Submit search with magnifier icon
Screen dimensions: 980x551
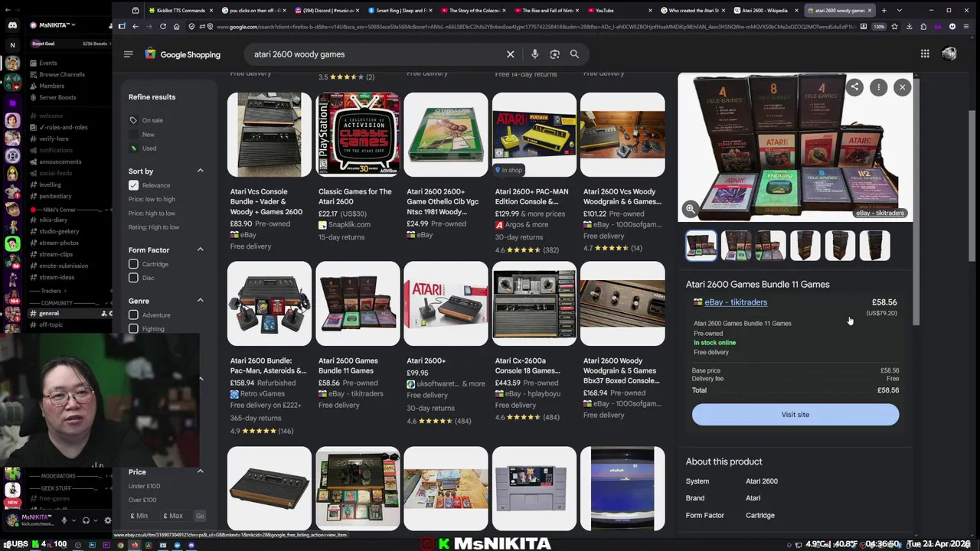click(x=574, y=54)
